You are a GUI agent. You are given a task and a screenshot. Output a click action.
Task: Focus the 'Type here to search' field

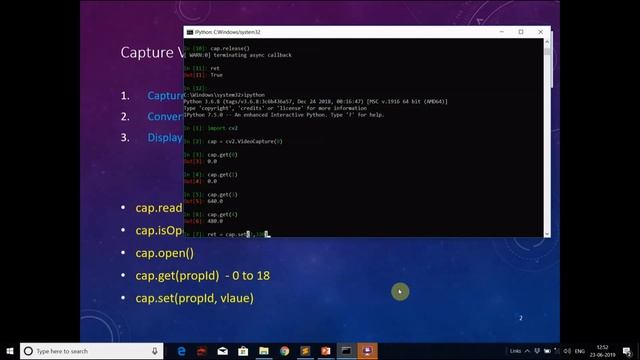(91, 351)
